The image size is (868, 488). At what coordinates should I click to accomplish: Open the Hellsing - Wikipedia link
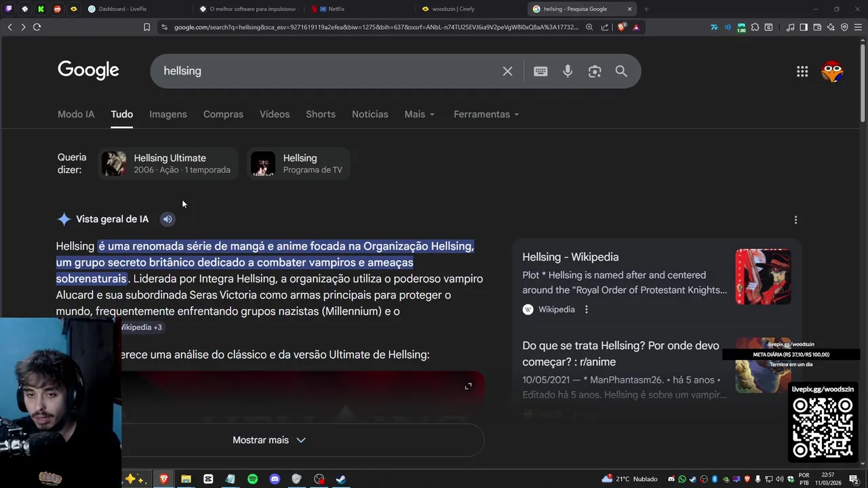point(570,257)
